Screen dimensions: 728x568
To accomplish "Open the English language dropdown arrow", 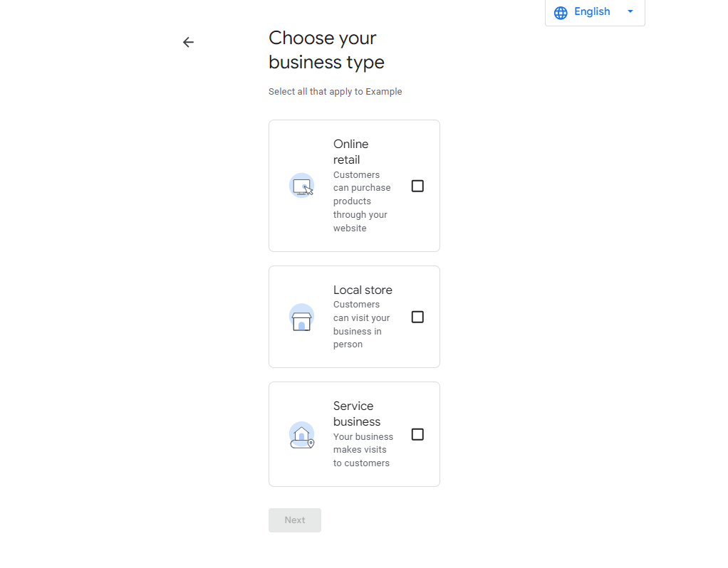I will point(630,11).
